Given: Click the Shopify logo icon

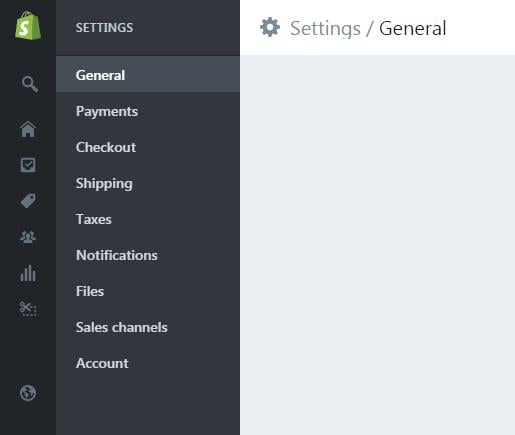Looking at the screenshot, I should 28,26.
